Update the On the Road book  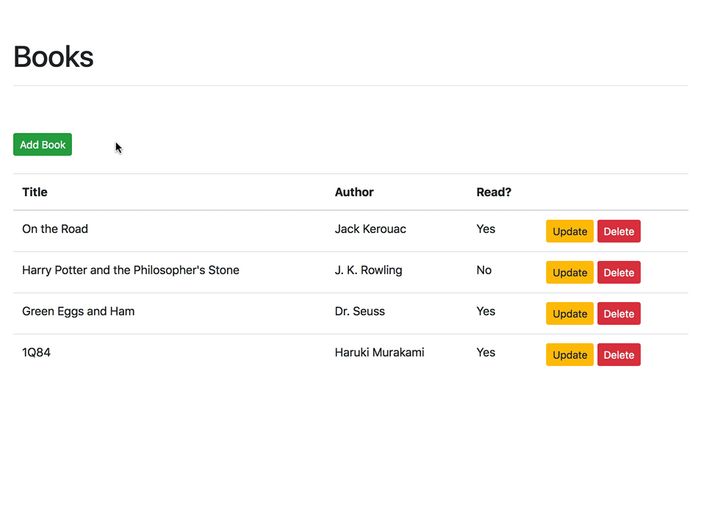coord(569,231)
